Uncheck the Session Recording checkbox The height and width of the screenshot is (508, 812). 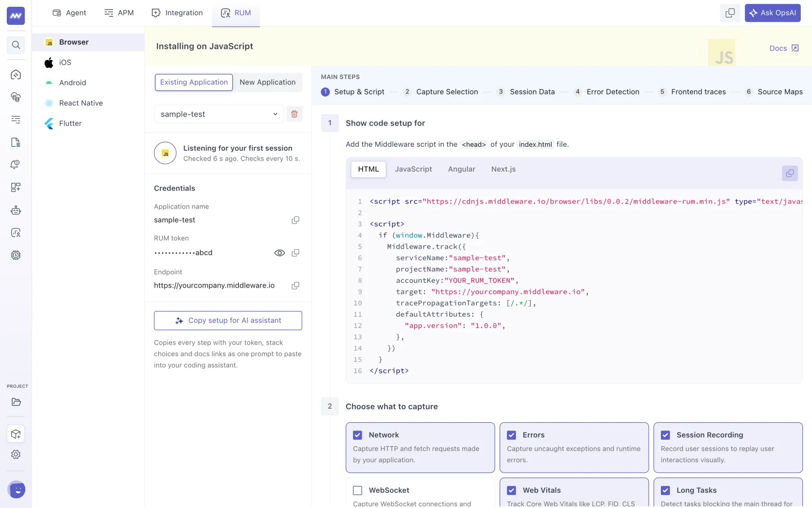pos(665,435)
